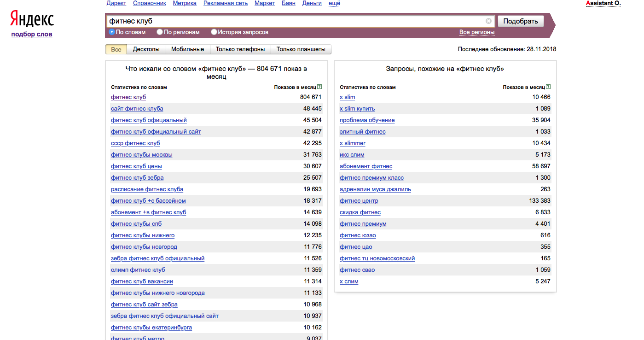Select "По регионам" radio option
644x340 pixels.
tap(160, 32)
